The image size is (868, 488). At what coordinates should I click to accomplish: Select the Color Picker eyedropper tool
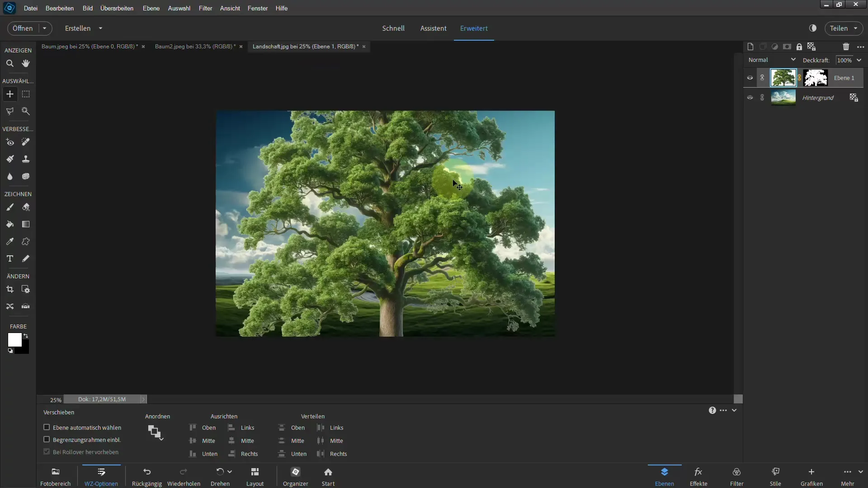click(9, 241)
